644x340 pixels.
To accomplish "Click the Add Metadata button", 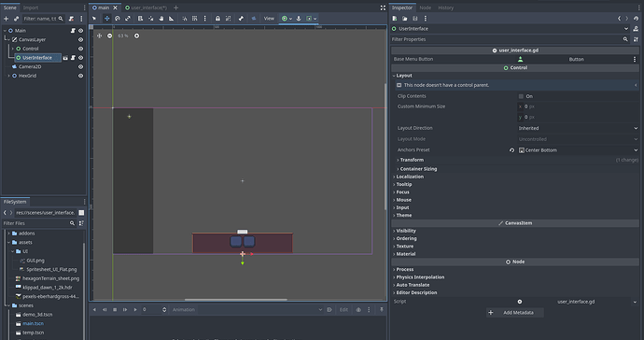I will pyautogui.click(x=515, y=313).
